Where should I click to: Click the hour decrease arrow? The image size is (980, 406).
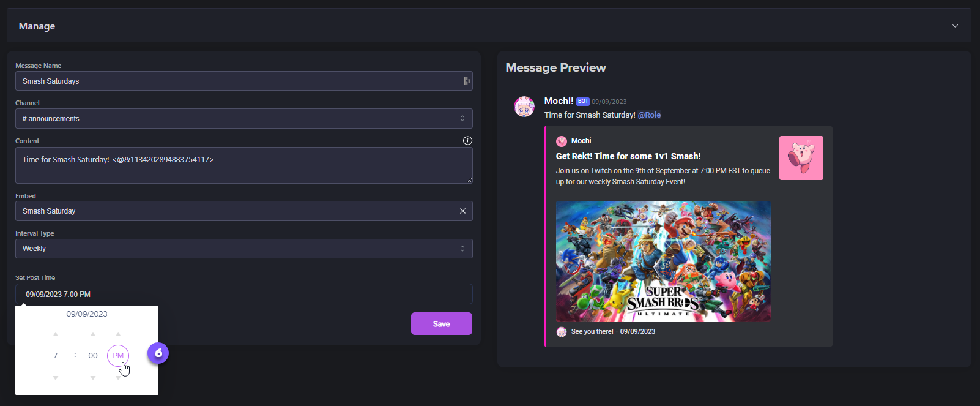tap(56, 378)
